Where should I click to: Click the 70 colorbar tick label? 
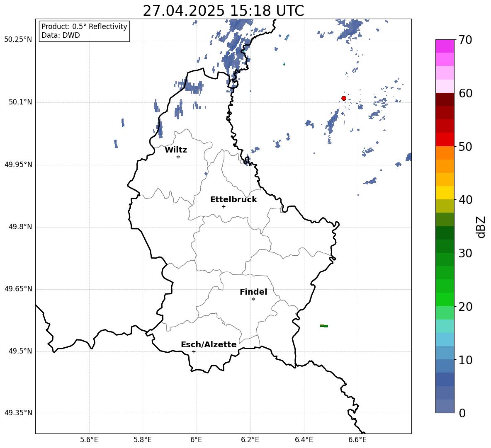(x=465, y=40)
